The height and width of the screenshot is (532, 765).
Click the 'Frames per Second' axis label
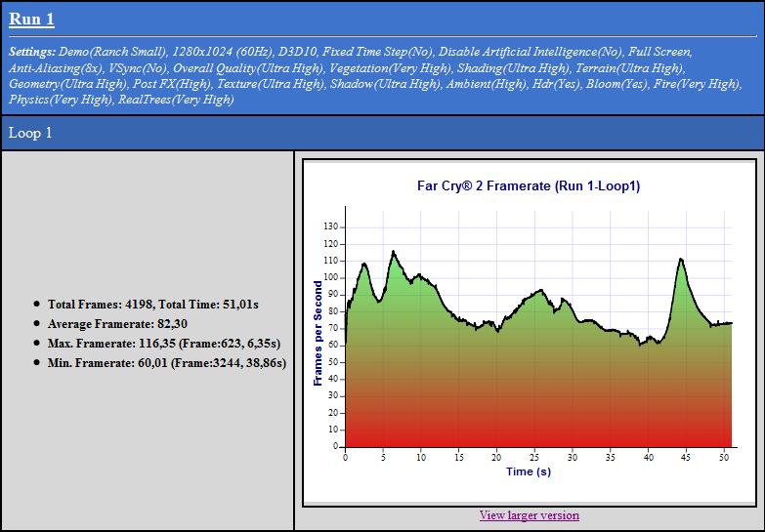pyautogui.click(x=319, y=333)
